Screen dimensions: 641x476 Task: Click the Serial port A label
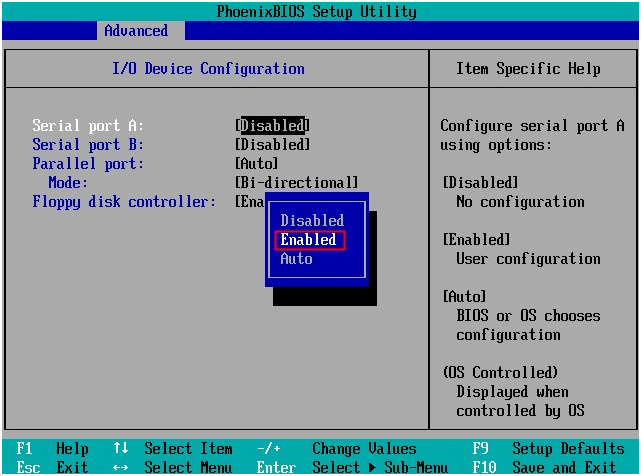(x=88, y=126)
